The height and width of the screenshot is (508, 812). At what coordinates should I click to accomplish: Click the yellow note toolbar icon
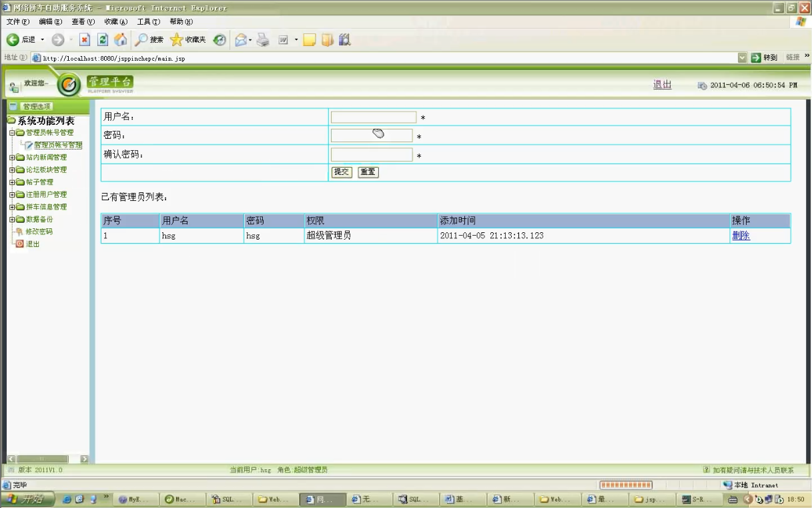309,40
